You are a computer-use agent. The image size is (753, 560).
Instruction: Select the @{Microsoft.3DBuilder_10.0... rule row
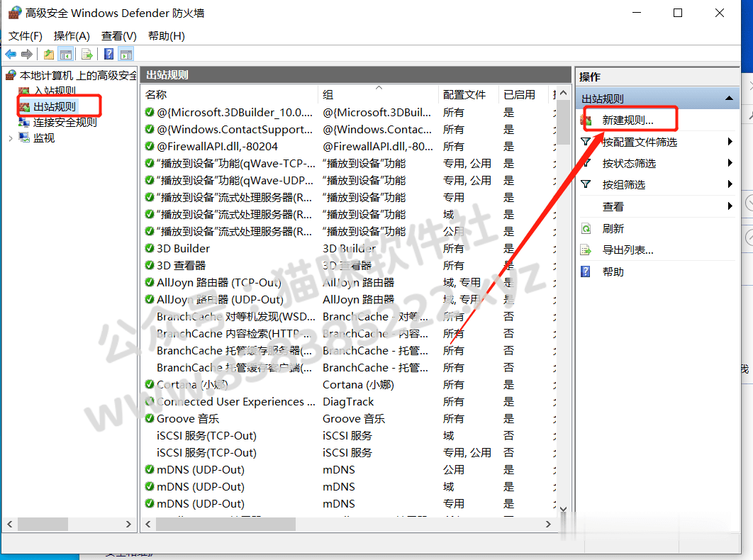[348, 113]
